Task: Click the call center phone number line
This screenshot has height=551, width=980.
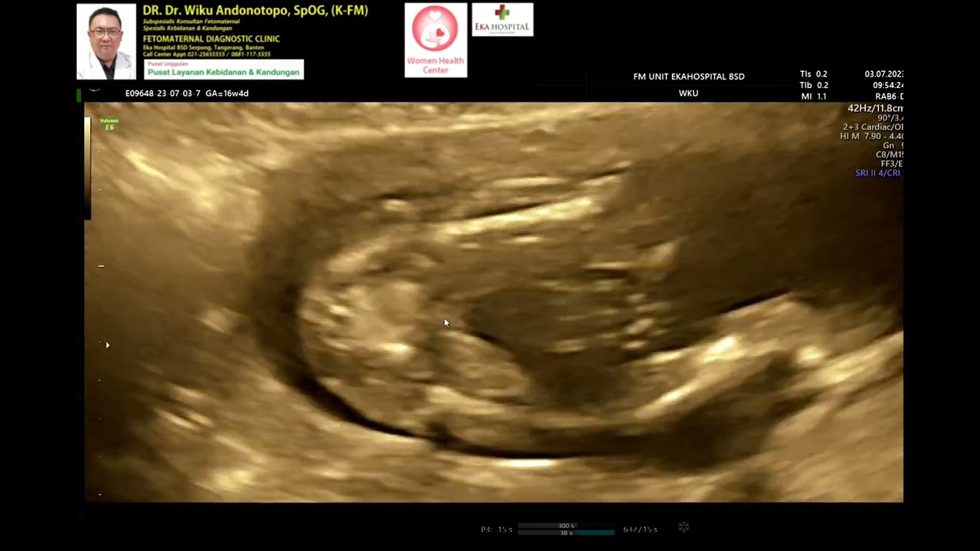Action: (x=207, y=55)
